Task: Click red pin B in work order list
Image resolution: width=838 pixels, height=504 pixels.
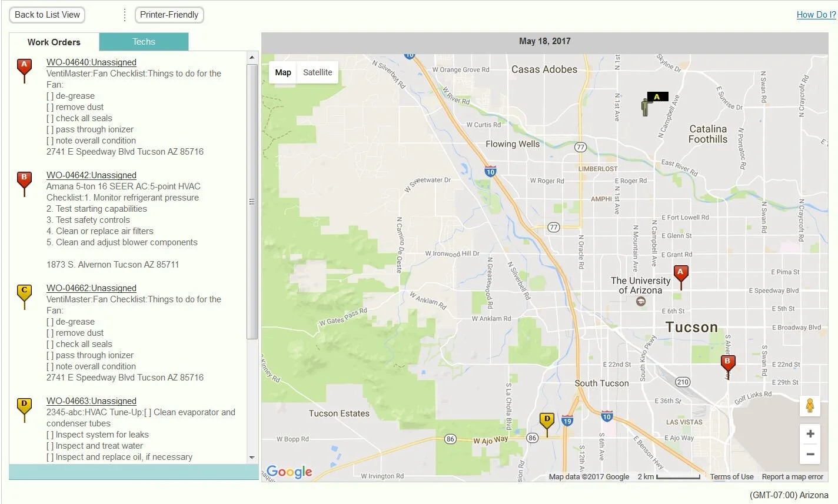Action: [24, 183]
